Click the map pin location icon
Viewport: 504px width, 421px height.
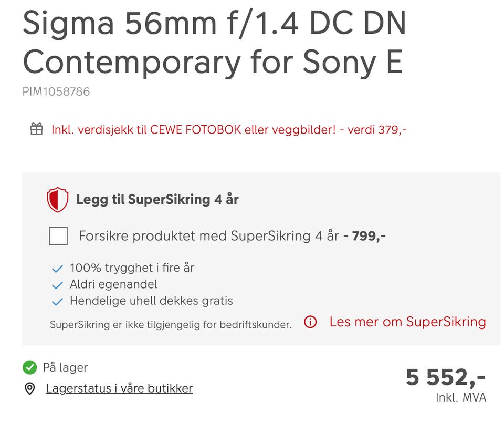click(x=30, y=389)
